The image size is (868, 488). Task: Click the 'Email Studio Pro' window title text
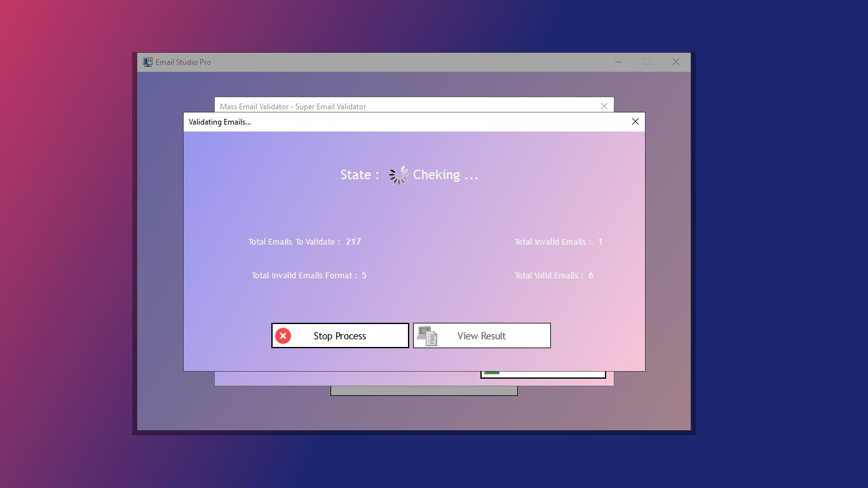click(x=183, y=62)
